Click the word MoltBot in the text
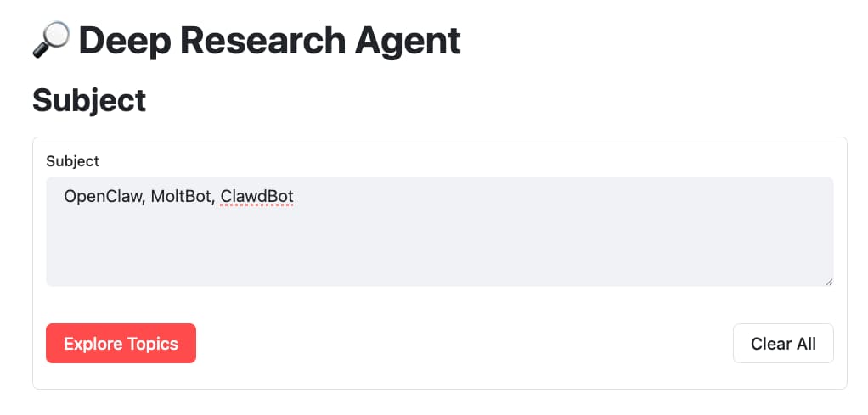This screenshot has width=868, height=415. coord(181,197)
